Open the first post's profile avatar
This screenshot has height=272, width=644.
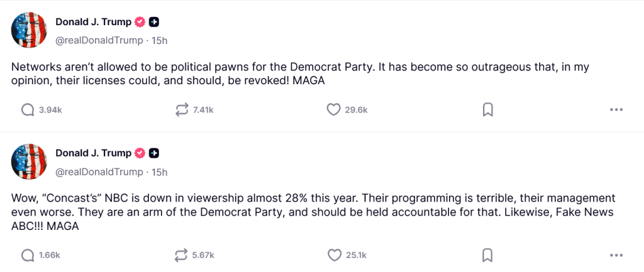tap(30, 30)
